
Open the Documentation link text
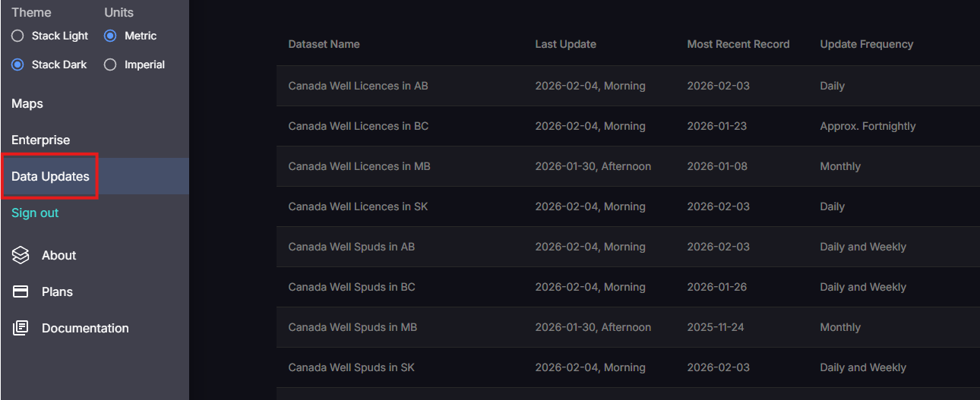point(85,328)
